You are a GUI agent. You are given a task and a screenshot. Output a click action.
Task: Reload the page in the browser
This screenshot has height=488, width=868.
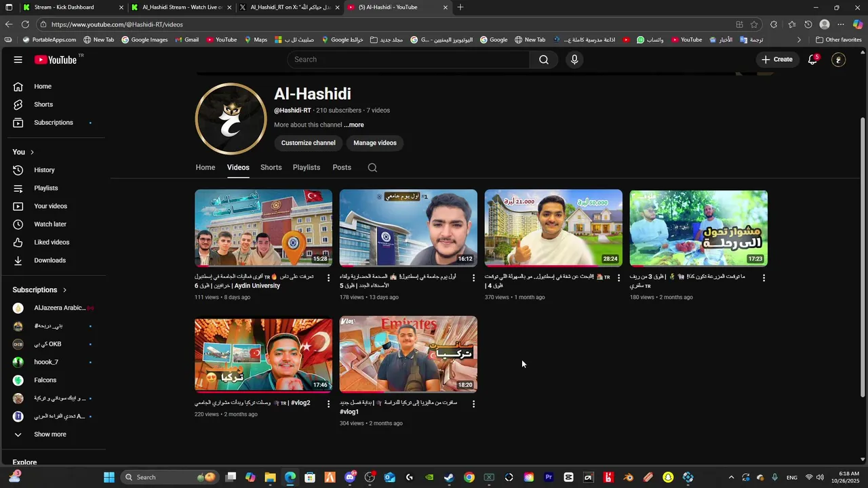25,24
